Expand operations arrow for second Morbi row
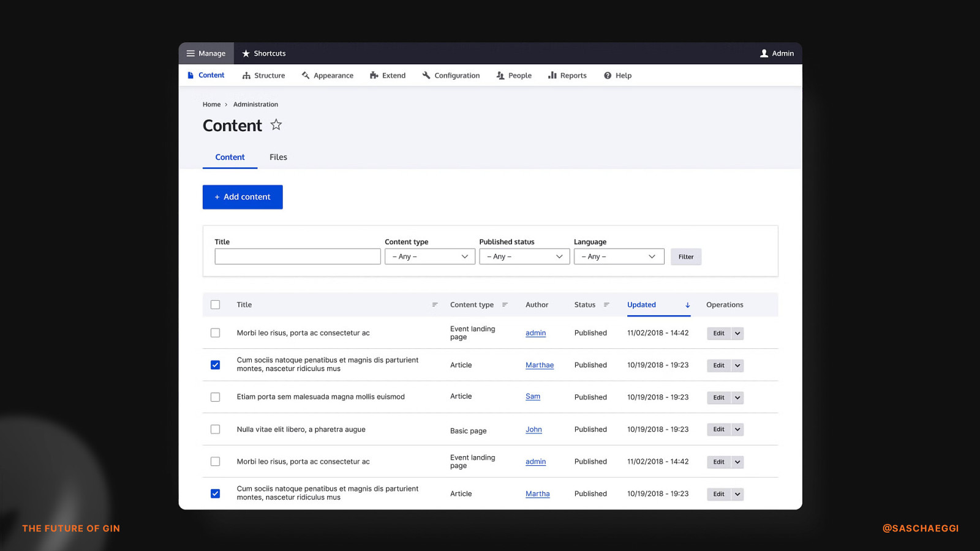 (x=737, y=462)
